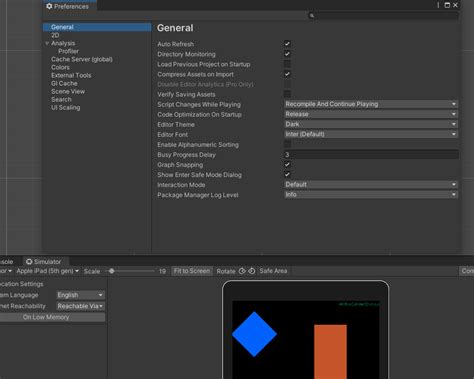Toggle Show Enter Safe Mode Dialog checkbox
The height and width of the screenshot is (379, 474).
tap(287, 174)
